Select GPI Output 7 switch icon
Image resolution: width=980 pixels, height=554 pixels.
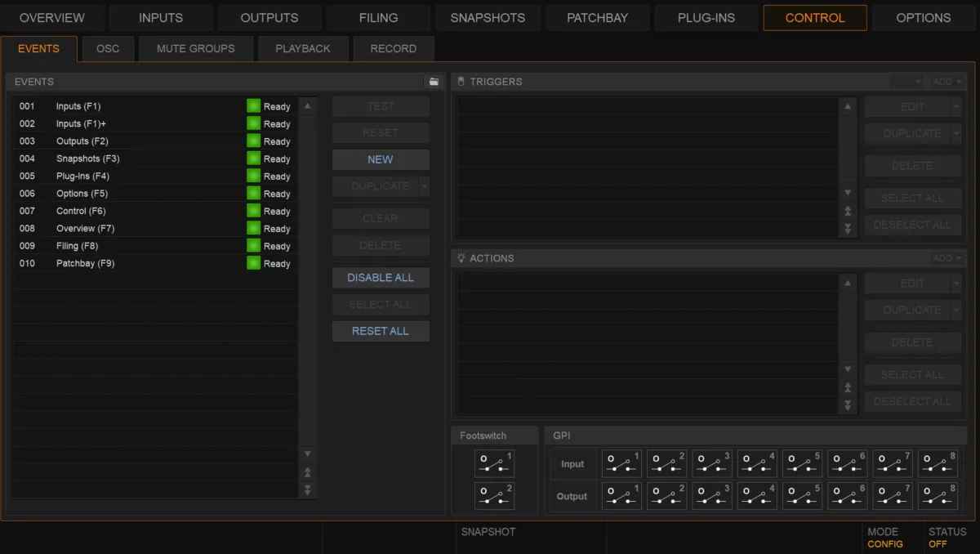click(892, 496)
